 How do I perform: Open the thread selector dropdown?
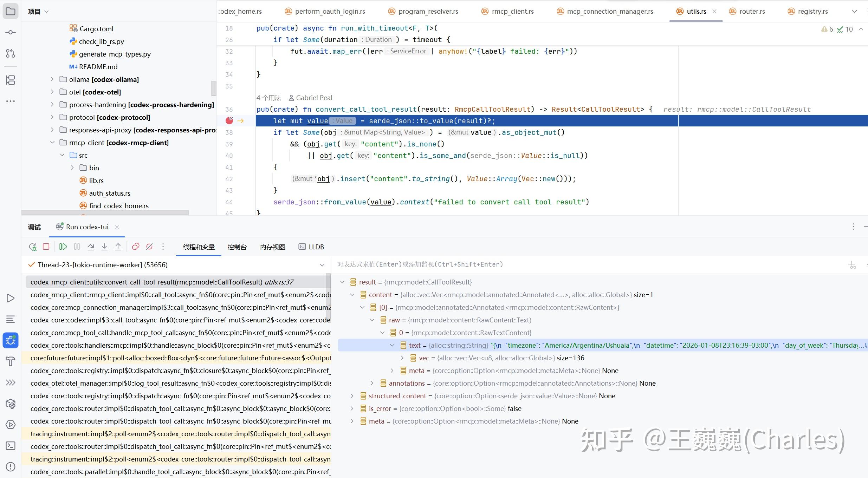[x=322, y=265]
